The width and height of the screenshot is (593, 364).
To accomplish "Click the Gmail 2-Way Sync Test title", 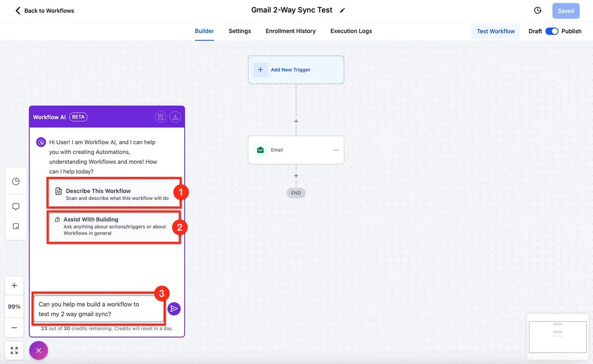I will tap(292, 10).
